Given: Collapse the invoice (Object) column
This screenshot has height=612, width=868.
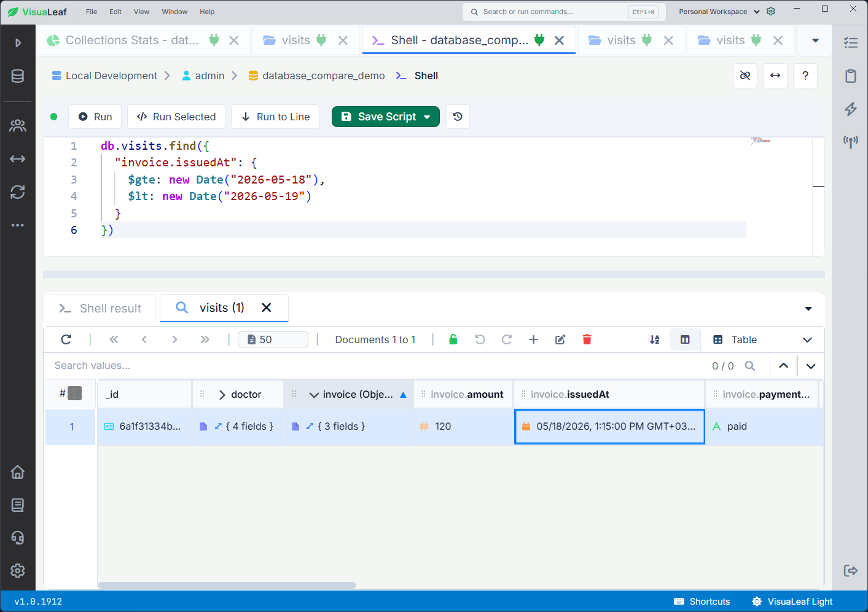Looking at the screenshot, I should pyautogui.click(x=314, y=395).
